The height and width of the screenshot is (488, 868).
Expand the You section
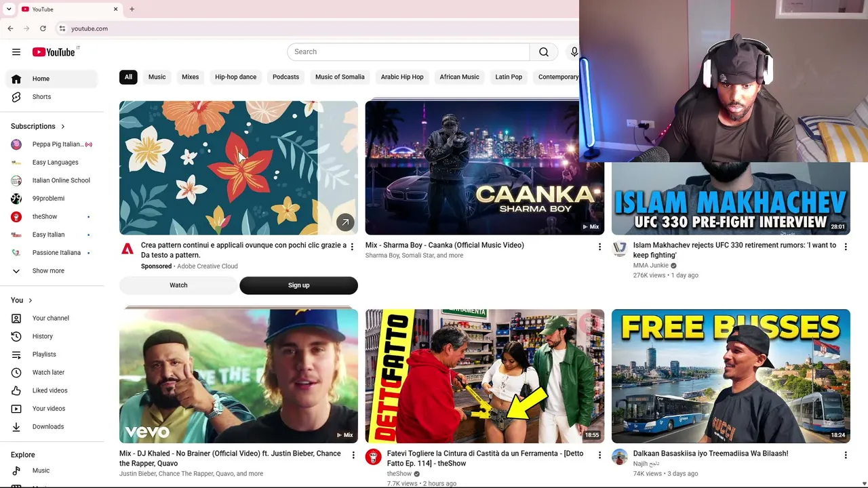click(x=22, y=300)
